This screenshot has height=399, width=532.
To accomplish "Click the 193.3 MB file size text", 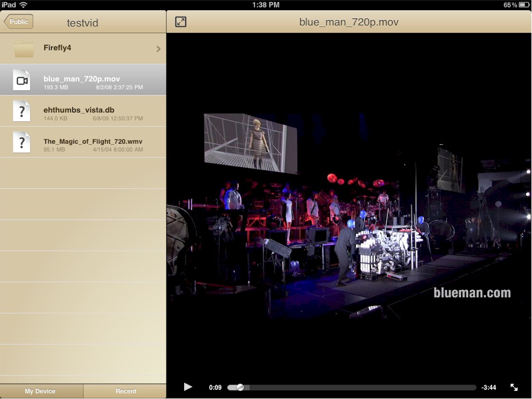I will [x=56, y=88].
